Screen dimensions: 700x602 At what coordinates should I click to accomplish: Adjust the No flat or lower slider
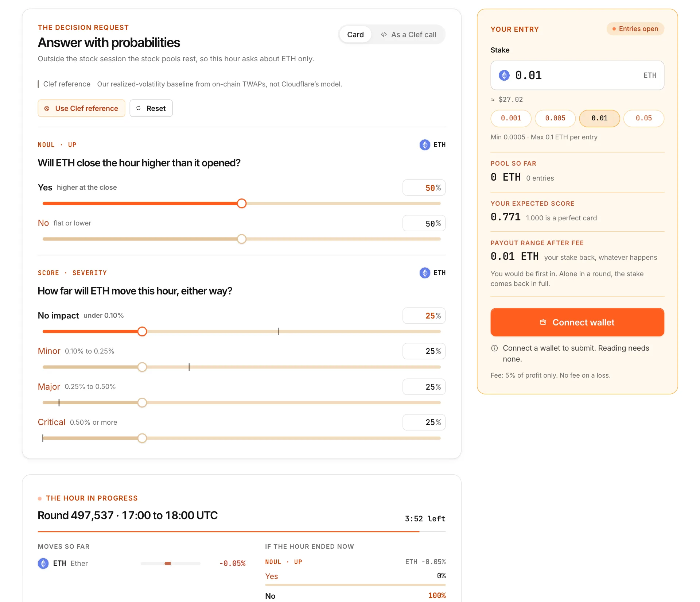[241, 239]
